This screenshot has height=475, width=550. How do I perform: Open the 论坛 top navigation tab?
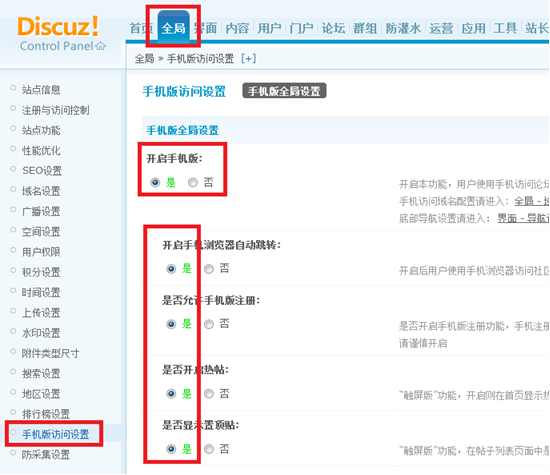333,28
